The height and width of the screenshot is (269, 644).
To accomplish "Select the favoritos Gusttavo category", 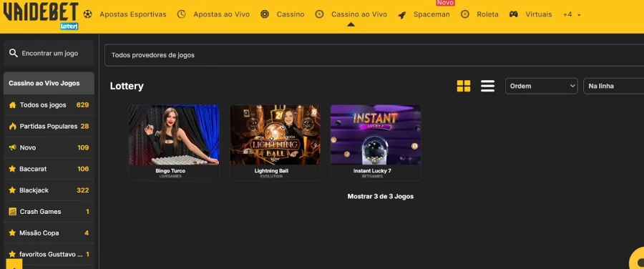I will 49,254.
